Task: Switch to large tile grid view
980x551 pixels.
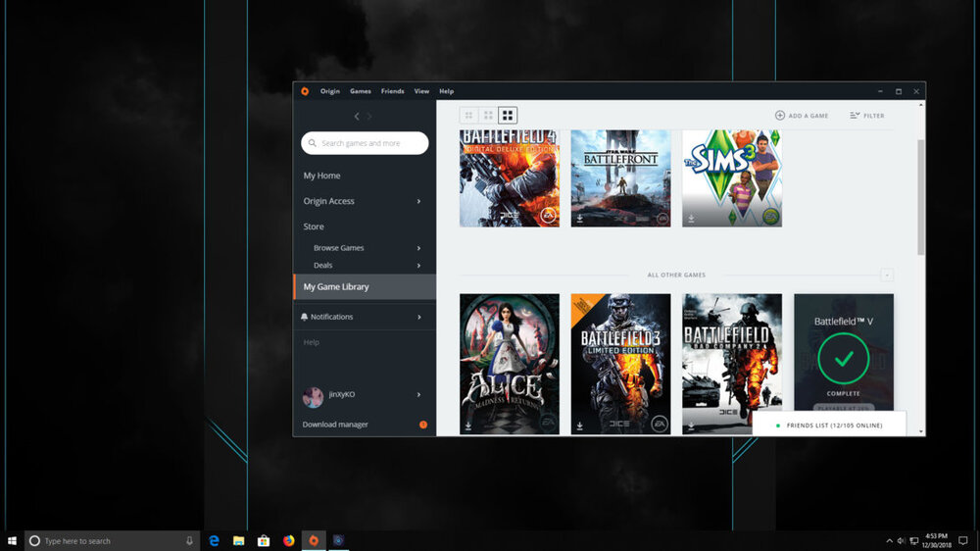Action: point(508,116)
